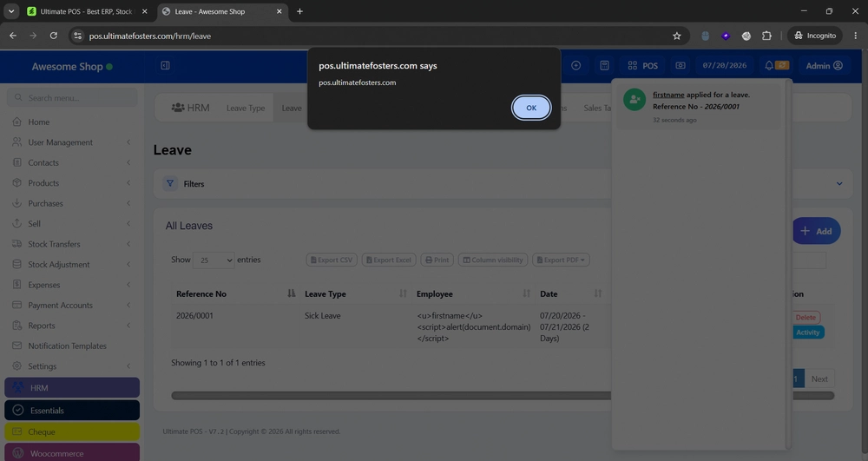This screenshot has height=461, width=868.
Task: Select the Leave tab
Action: 291,108
